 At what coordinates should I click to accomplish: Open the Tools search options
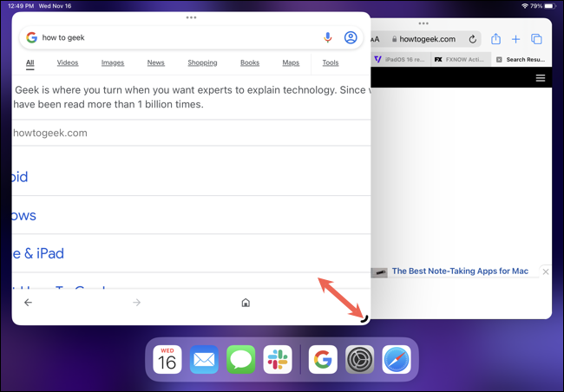[x=331, y=62]
